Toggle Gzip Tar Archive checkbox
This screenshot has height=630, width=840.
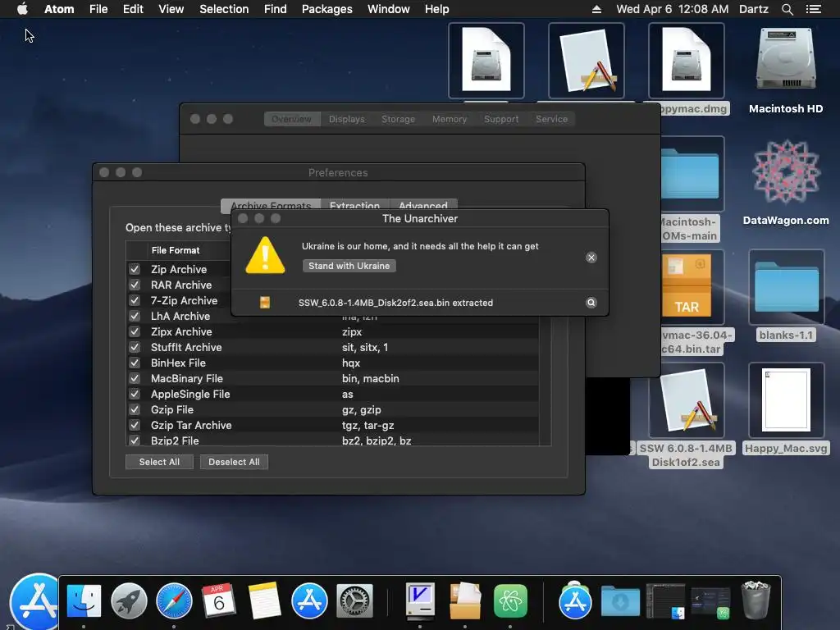click(135, 425)
